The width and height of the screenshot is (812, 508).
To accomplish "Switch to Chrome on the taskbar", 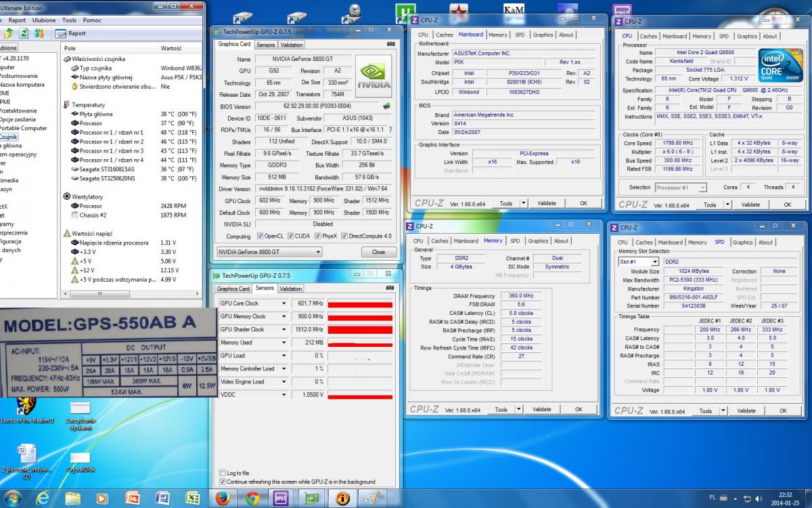I will pyautogui.click(x=252, y=498).
